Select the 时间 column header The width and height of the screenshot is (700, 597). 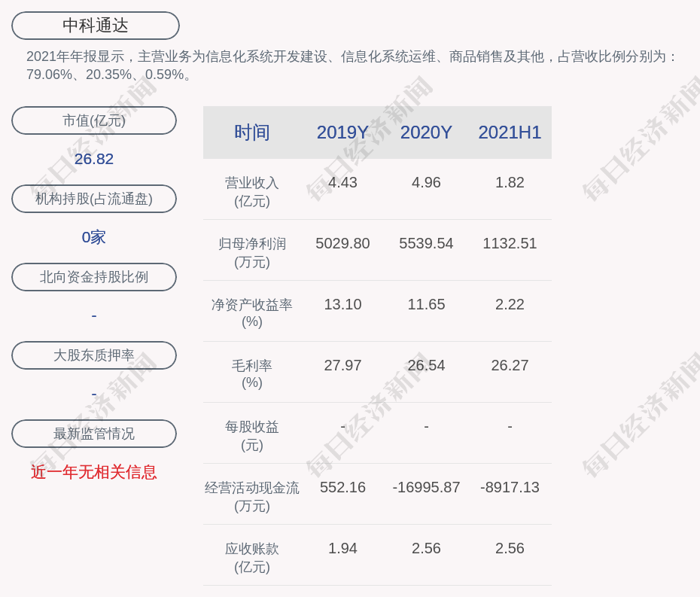click(x=251, y=132)
